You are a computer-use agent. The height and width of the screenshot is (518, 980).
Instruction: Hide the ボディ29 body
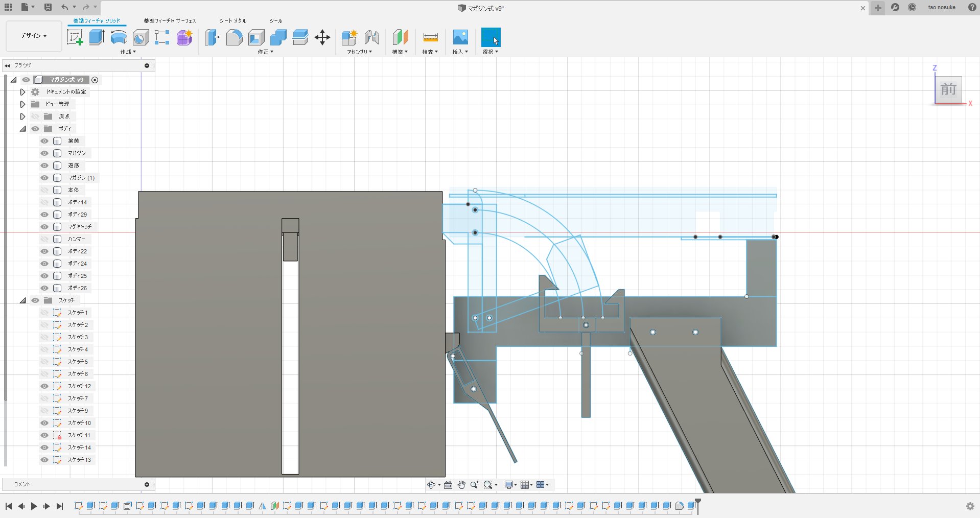44,215
